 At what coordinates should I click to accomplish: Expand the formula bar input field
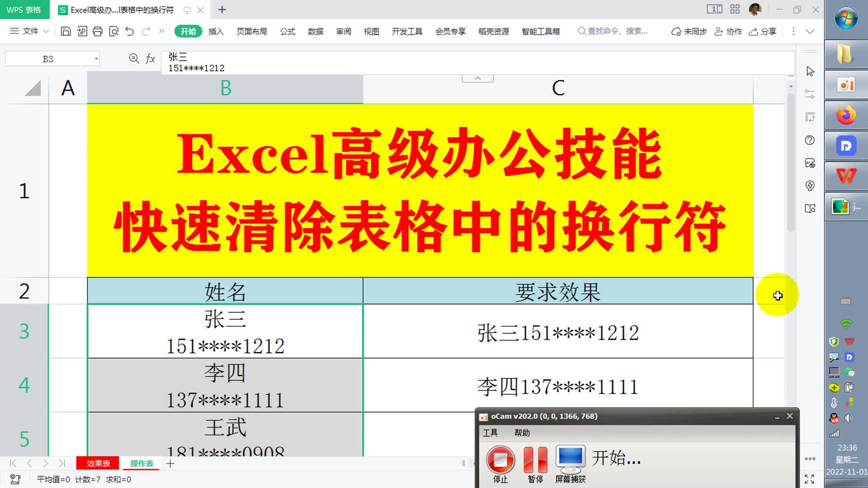tap(477, 77)
